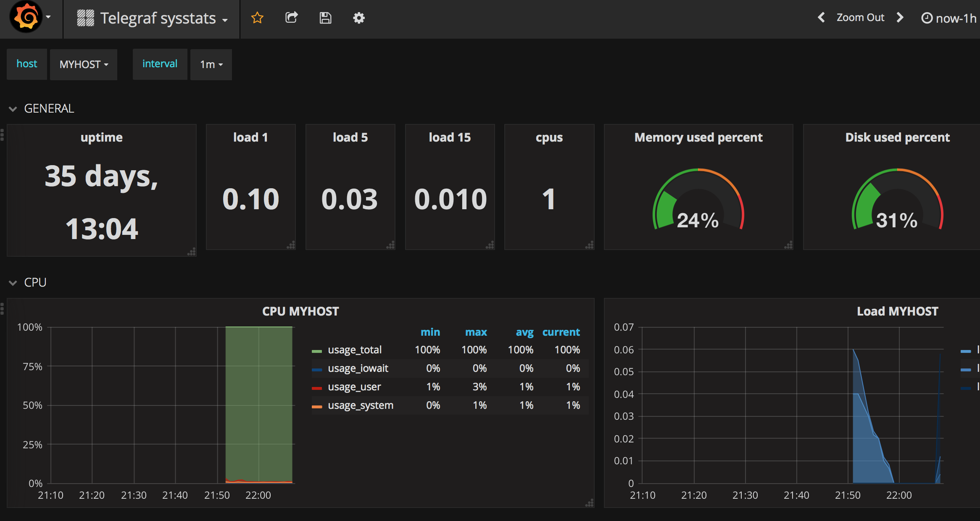Click the Zoom Out button
Viewport: 980px width, 521px height.
coord(860,18)
